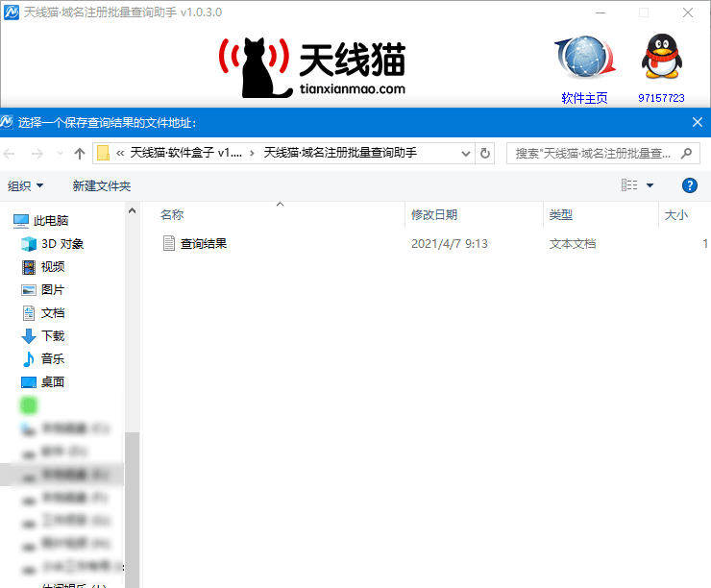711x588 pixels.
Task: Click 新建文件夹 button
Action: coord(102,185)
